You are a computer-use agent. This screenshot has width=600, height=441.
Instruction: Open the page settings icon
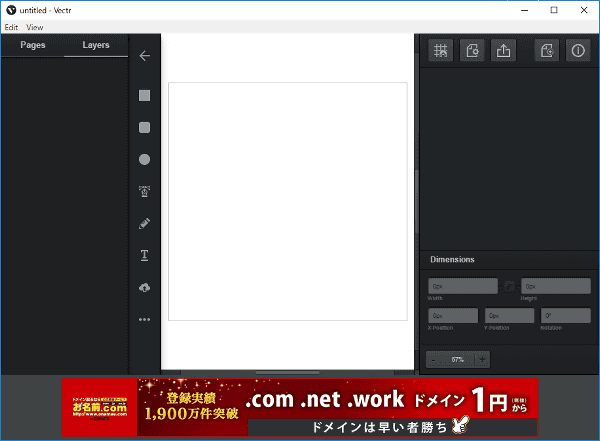point(472,51)
